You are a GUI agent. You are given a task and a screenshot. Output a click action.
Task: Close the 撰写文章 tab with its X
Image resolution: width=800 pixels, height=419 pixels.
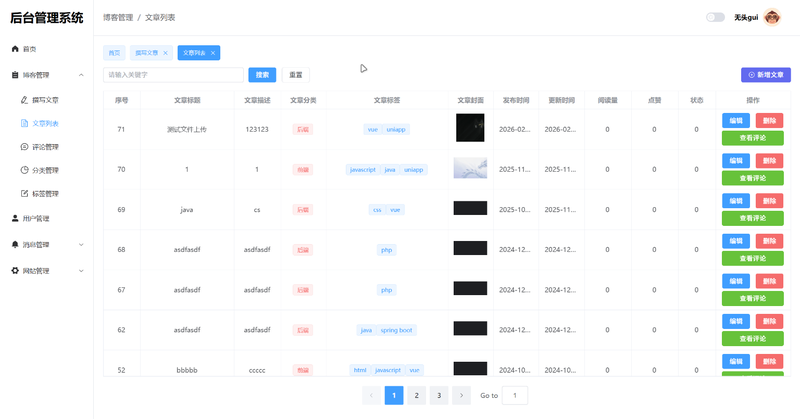165,53
